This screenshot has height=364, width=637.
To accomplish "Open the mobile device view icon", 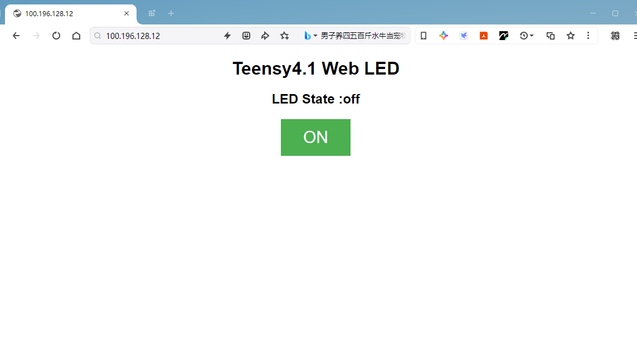I will 424,36.
